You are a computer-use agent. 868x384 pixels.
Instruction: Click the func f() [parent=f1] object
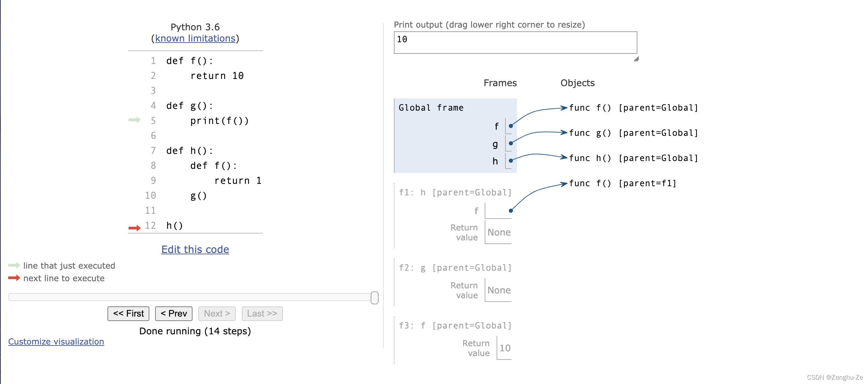point(622,183)
